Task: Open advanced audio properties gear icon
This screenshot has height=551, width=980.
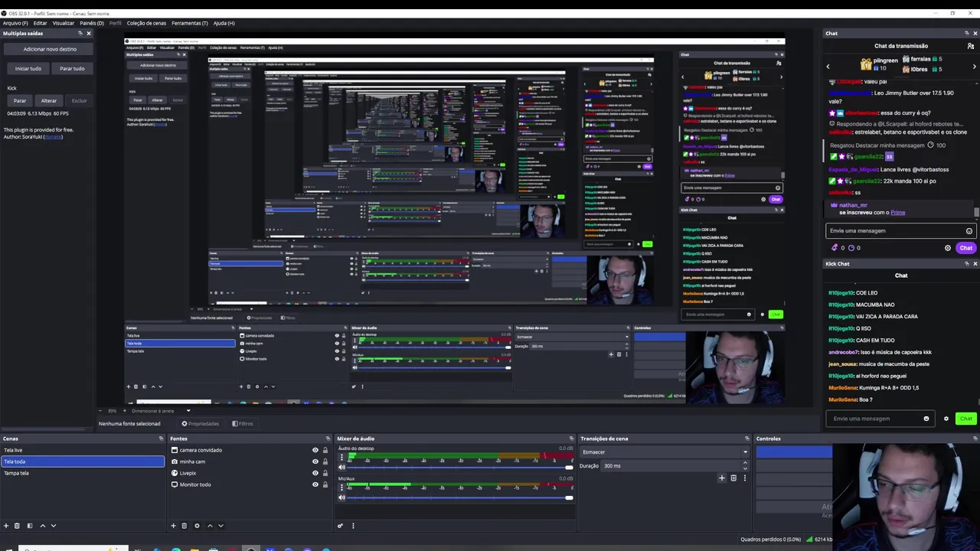Action: (340, 526)
